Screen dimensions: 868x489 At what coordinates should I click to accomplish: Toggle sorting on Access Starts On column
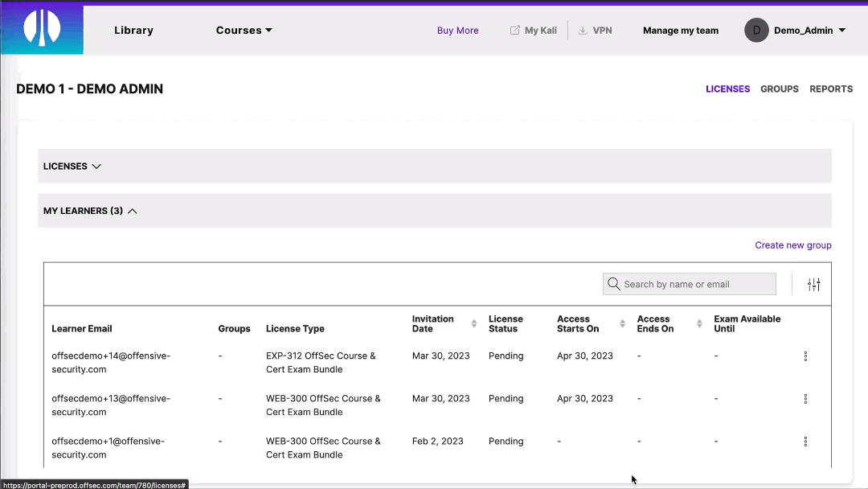tap(622, 323)
